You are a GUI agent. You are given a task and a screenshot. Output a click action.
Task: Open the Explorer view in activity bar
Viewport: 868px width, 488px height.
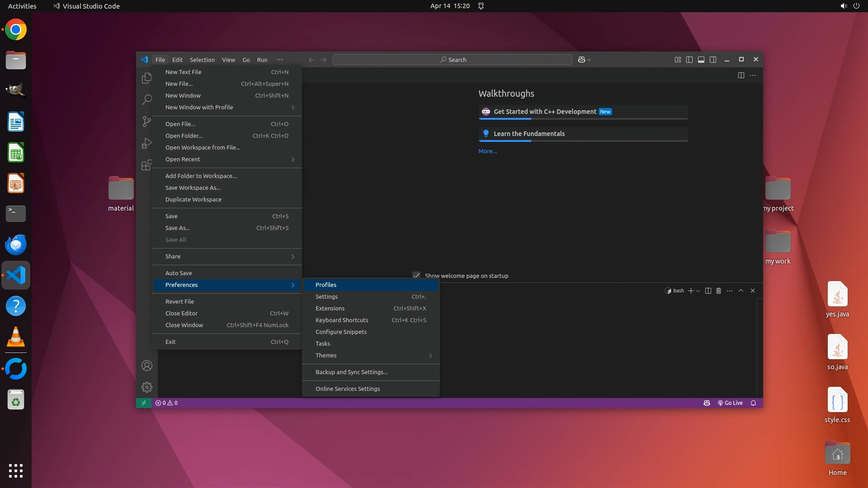(x=146, y=78)
